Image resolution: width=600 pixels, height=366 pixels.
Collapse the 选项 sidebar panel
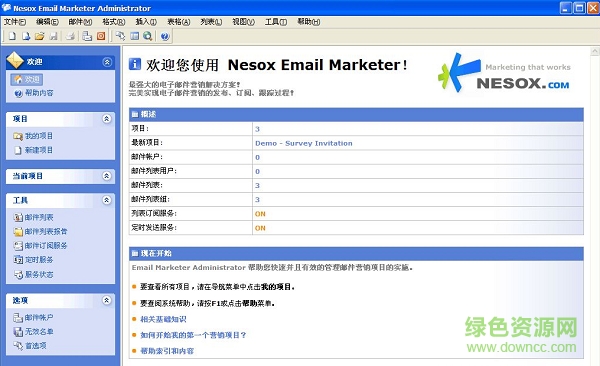click(107, 300)
